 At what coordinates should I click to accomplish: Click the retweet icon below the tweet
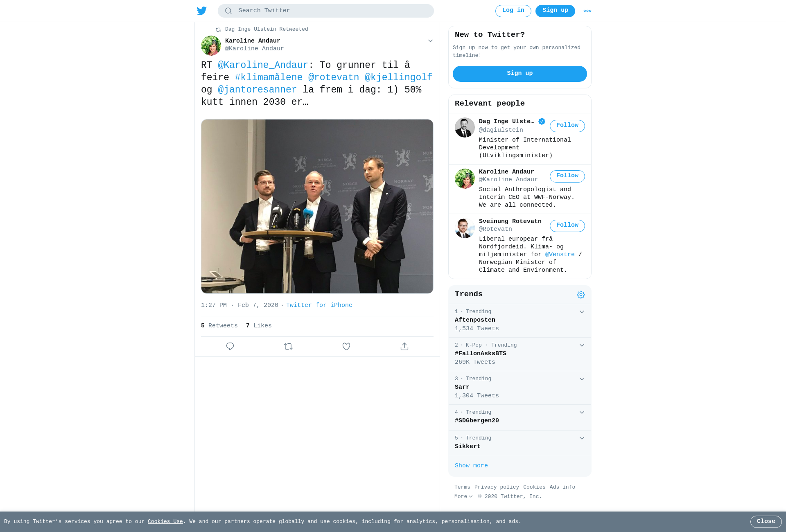(x=288, y=346)
